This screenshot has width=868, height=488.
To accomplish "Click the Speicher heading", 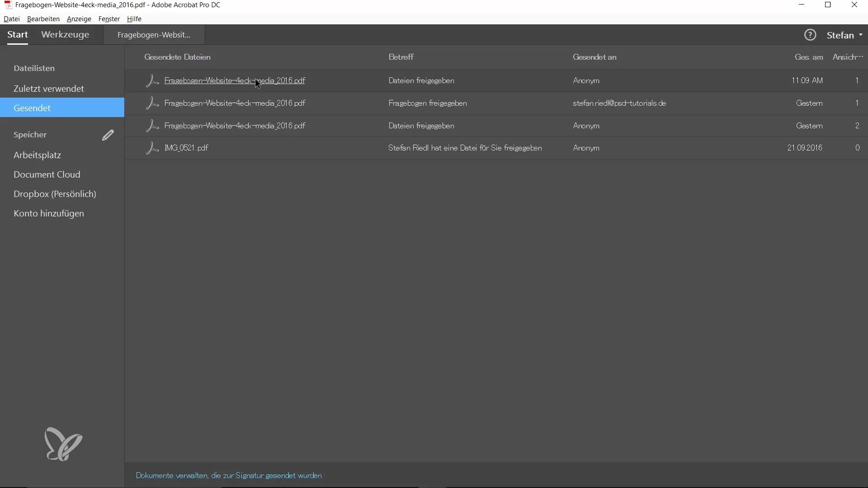I will coord(30,135).
